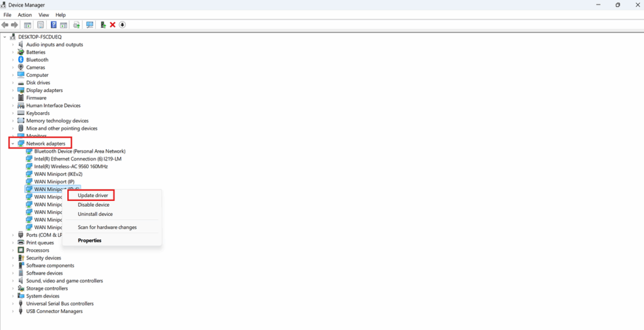Open Properties from the context menu

click(89, 241)
